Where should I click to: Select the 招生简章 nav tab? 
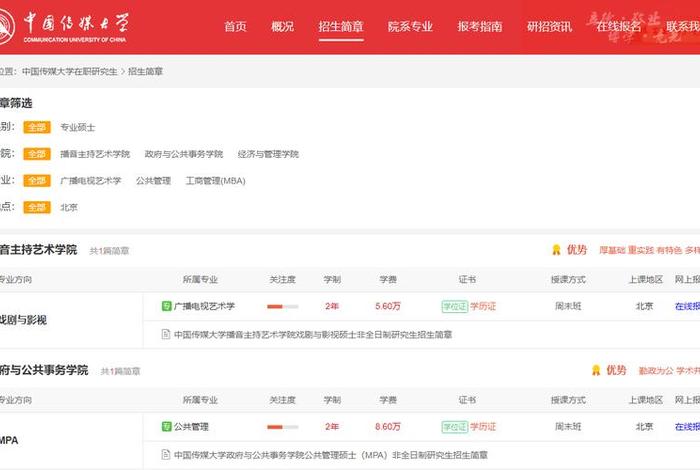point(341,27)
